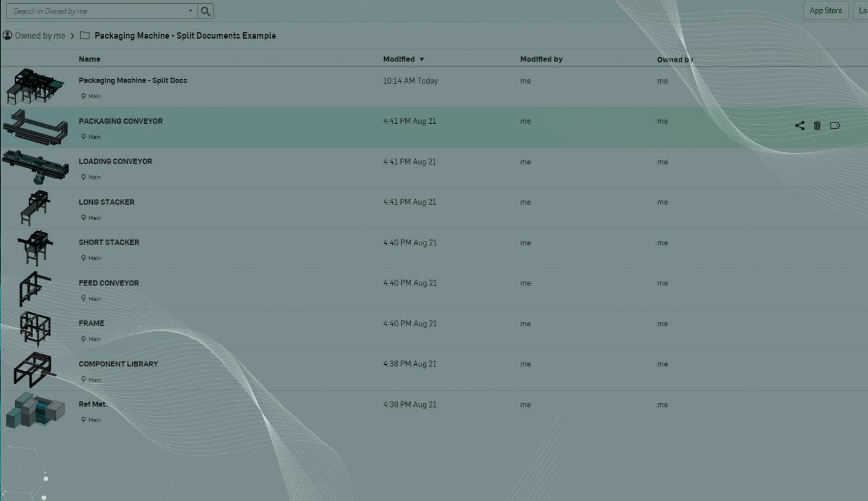The image size is (868, 501).
Task: Toggle sort order arrow beside Modified
Action: (x=422, y=59)
